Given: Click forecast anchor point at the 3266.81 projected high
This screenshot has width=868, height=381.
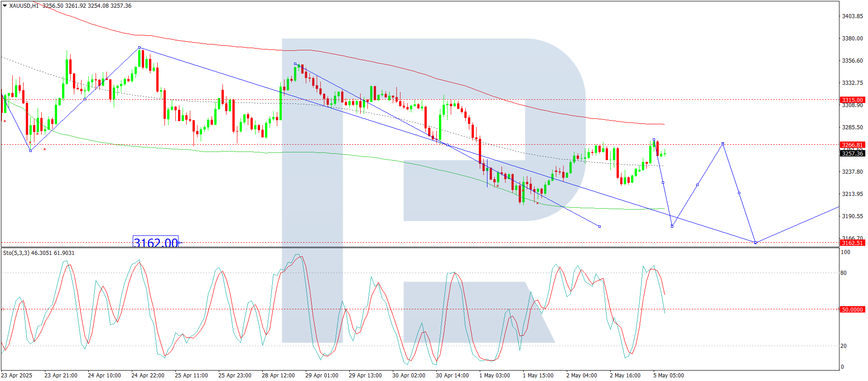Looking at the screenshot, I should [723, 144].
